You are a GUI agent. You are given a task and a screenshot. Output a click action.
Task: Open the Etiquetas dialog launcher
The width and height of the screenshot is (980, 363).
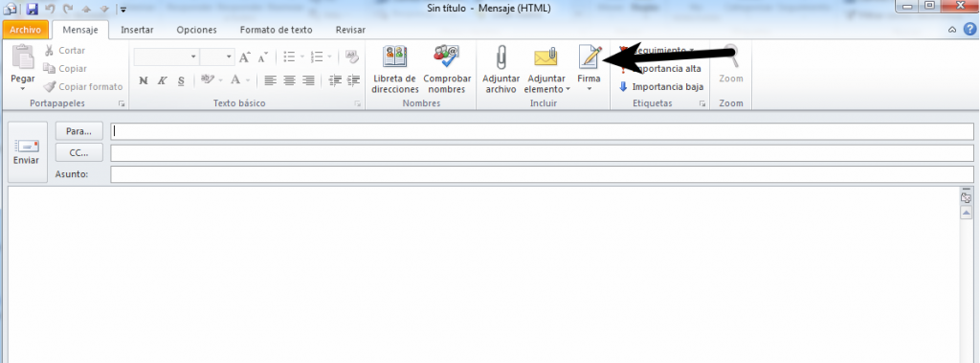click(702, 103)
